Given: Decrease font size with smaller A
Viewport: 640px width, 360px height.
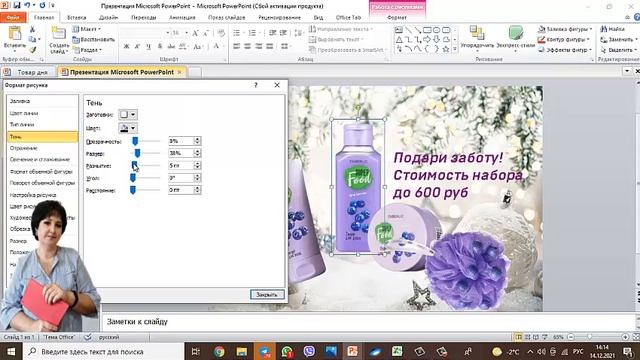Looking at the screenshot, I should (x=206, y=33).
